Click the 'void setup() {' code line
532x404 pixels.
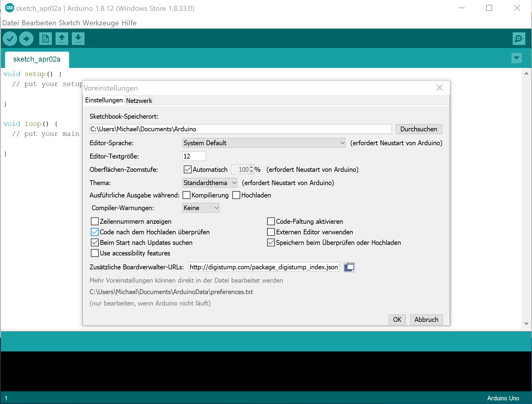(33, 74)
